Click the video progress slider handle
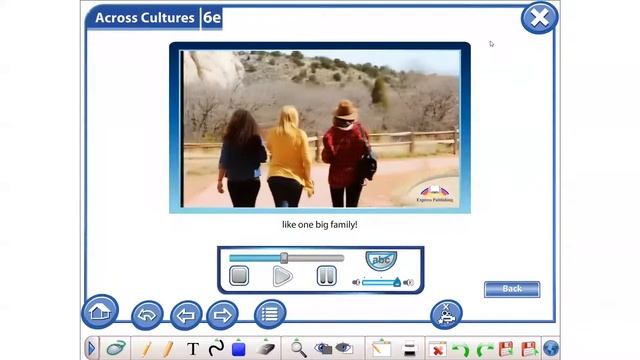 284,258
